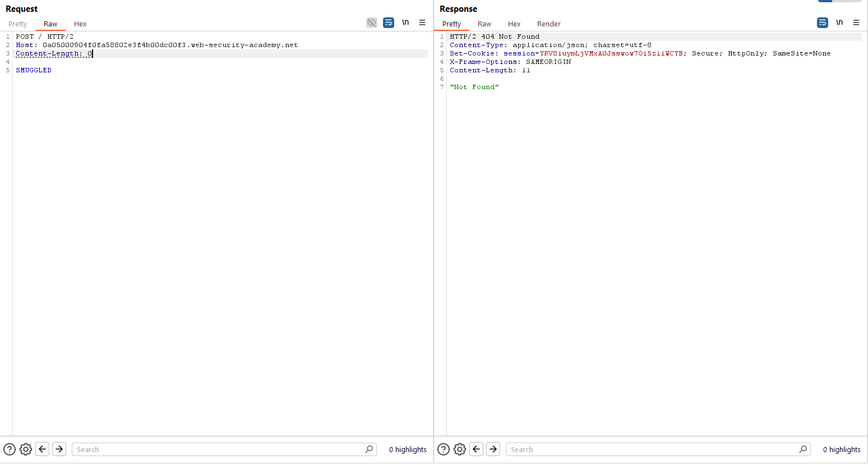Click the Request search input field
868x465 pixels.
click(219, 449)
